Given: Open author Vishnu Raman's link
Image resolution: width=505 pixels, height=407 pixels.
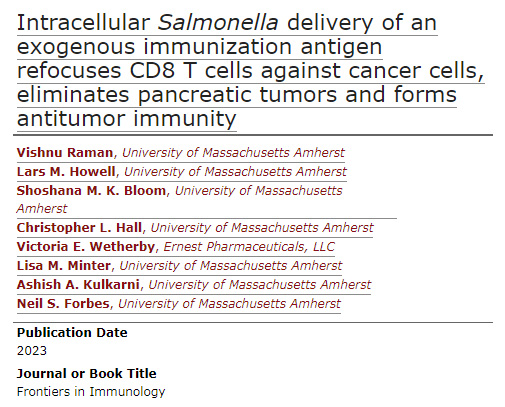Looking at the screenshot, I should pos(65,153).
